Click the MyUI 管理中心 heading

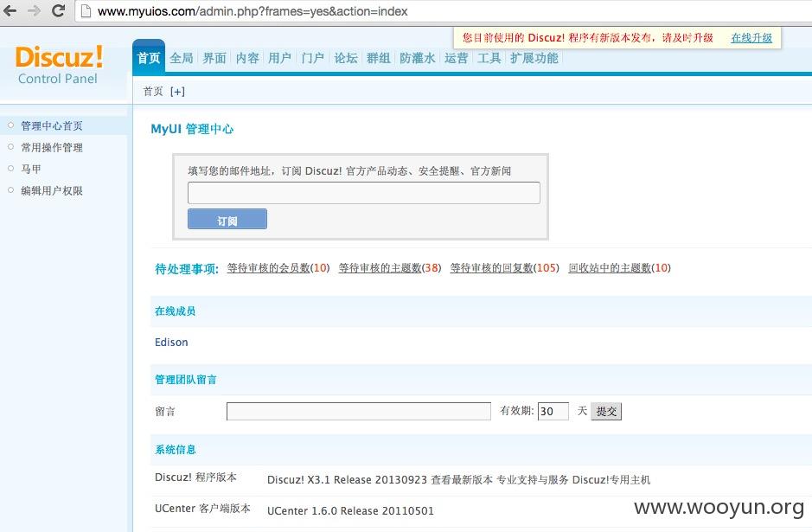192,129
